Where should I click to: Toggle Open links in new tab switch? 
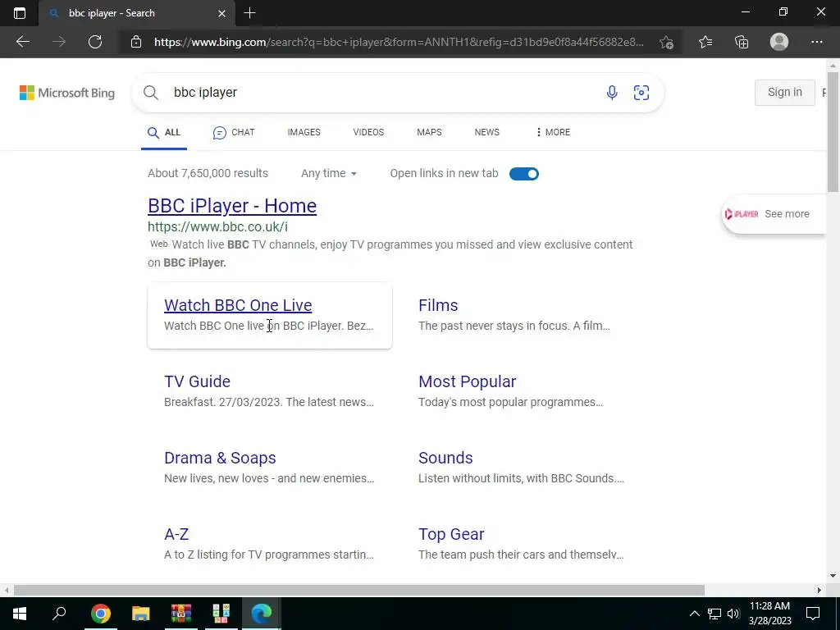coord(524,174)
